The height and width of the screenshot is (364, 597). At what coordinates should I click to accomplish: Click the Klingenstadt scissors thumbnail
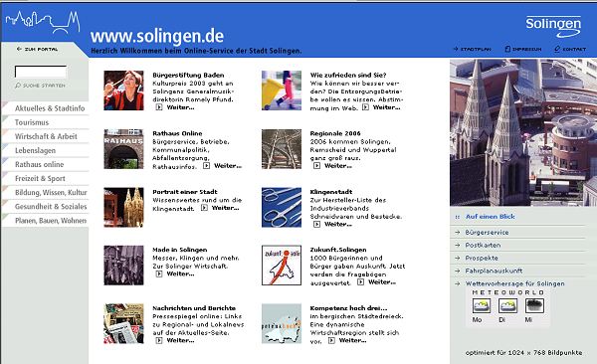pyautogui.click(x=282, y=207)
